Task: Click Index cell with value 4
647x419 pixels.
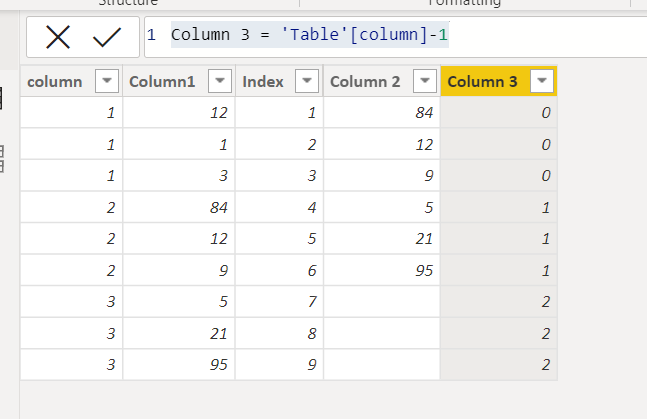Action: pyautogui.click(x=279, y=207)
